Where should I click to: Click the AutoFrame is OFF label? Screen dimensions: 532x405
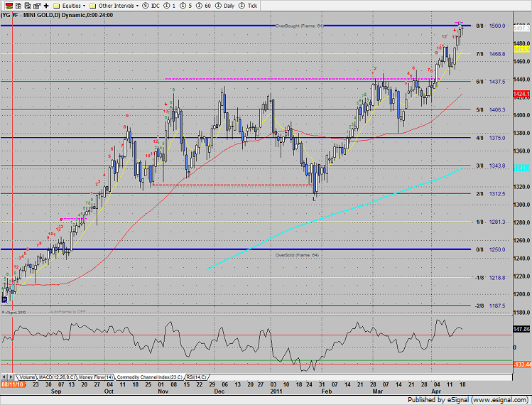[67, 312]
